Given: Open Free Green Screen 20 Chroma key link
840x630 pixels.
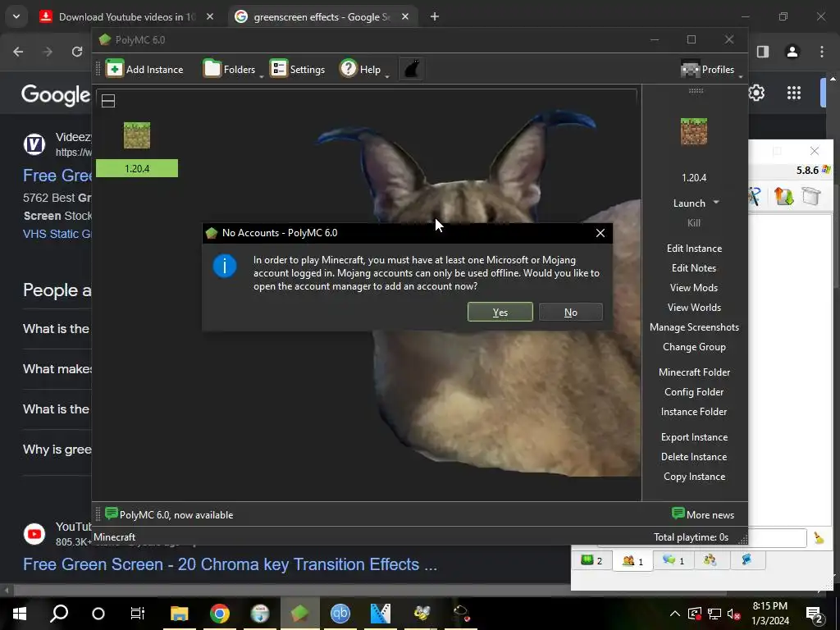Looking at the screenshot, I should pyautogui.click(x=230, y=564).
